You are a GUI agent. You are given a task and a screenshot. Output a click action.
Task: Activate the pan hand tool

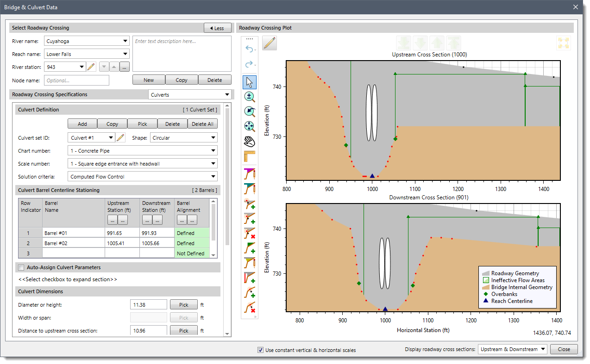[249, 142]
